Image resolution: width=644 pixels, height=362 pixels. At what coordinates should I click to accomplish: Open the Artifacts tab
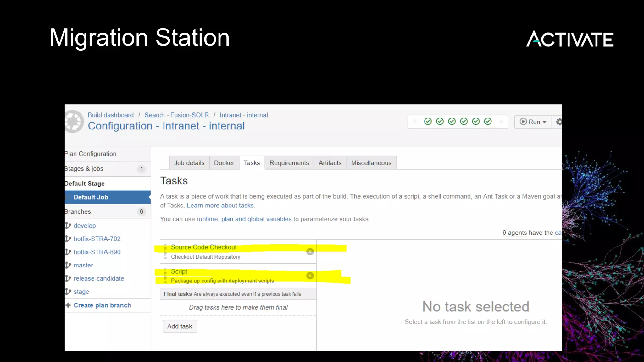[330, 163]
